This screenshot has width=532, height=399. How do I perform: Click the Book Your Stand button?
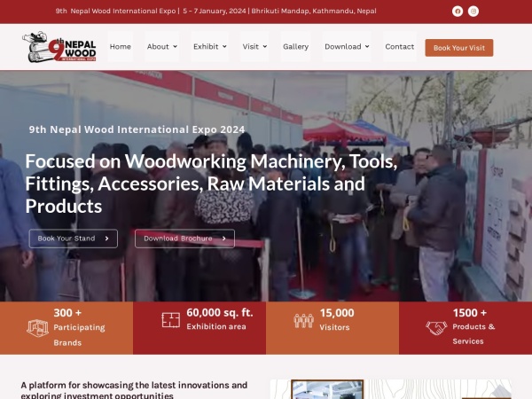[x=74, y=239]
